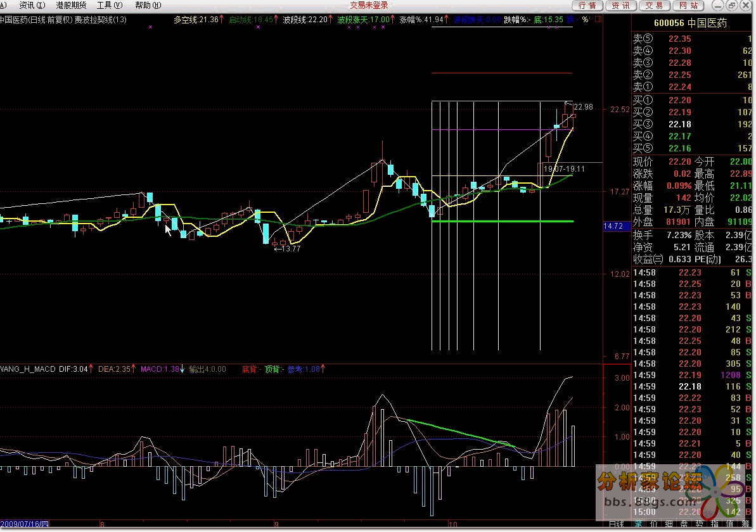756x532 pixels.
Task: Click the small red square window-switch icon
Action: point(598,19)
